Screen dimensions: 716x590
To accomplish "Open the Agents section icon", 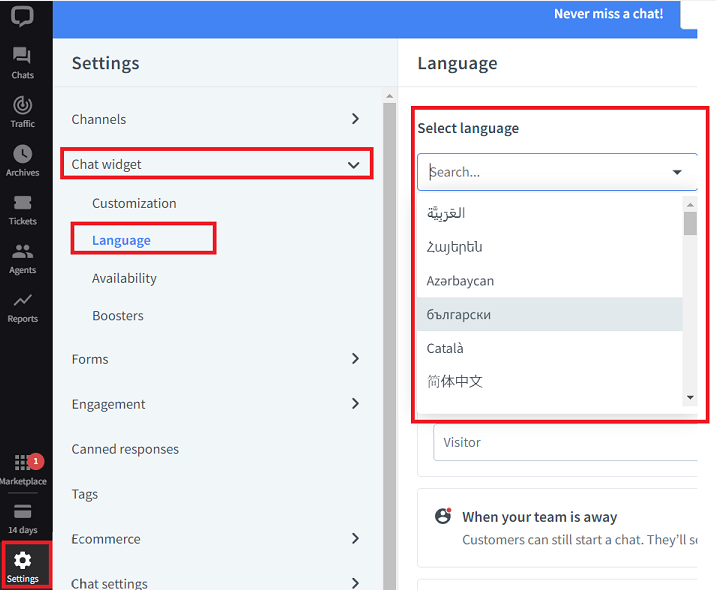I will pos(22,257).
